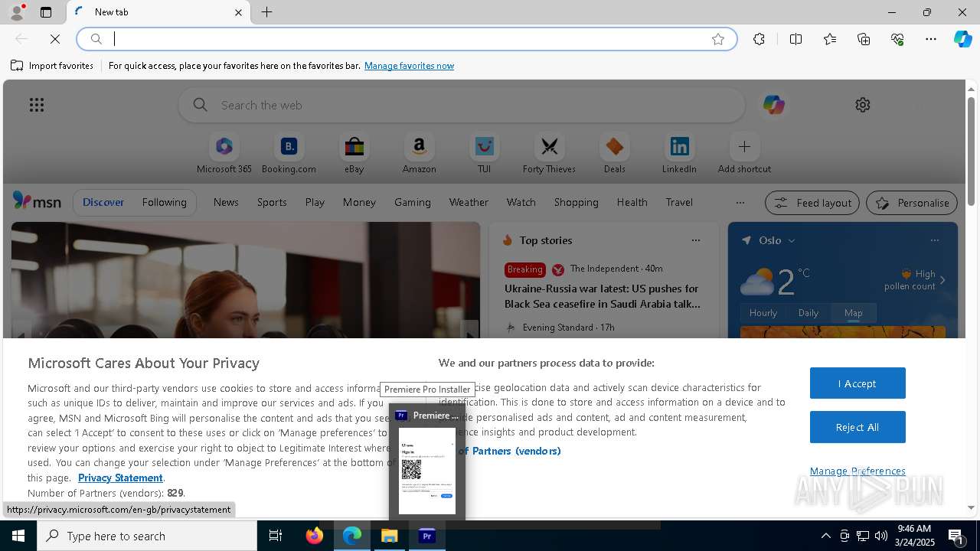Image resolution: width=980 pixels, height=551 pixels.
Task: Open Deals shortcut
Action: point(614,154)
